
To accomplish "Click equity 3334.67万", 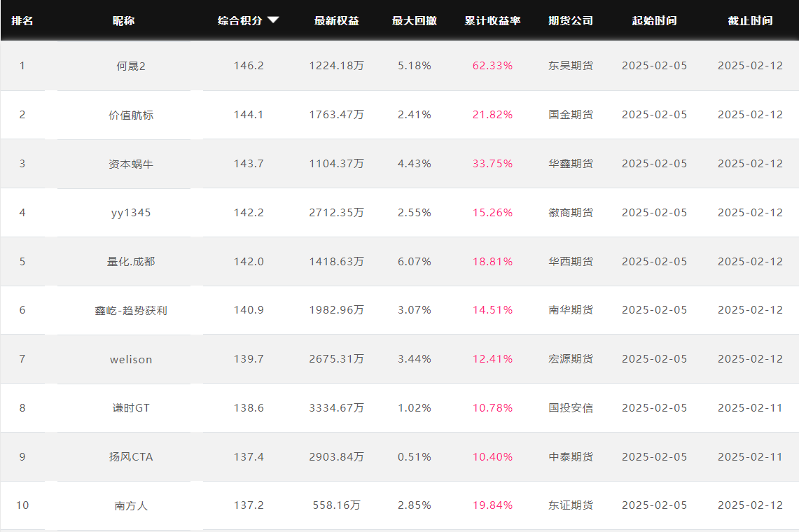I will pos(337,407).
